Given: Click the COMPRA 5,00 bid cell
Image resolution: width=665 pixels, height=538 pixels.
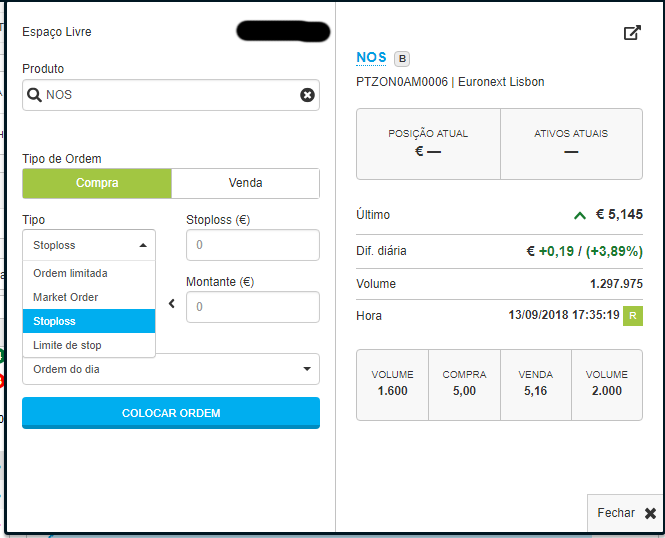Looking at the screenshot, I should point(464,385).
